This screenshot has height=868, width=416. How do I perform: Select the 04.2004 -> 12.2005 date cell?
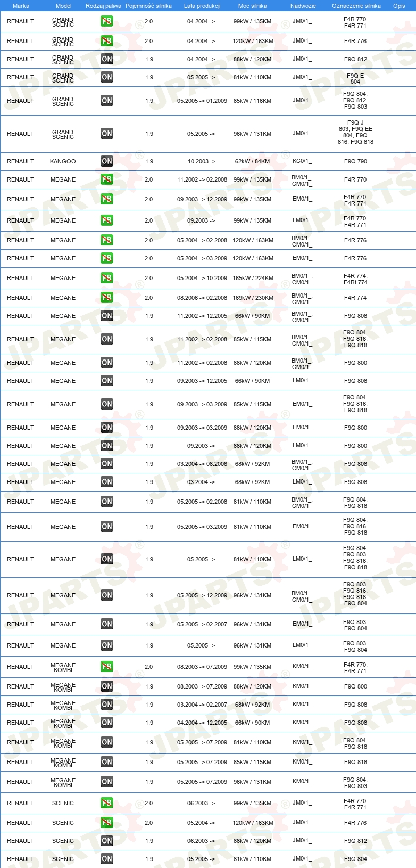(202, 723)
